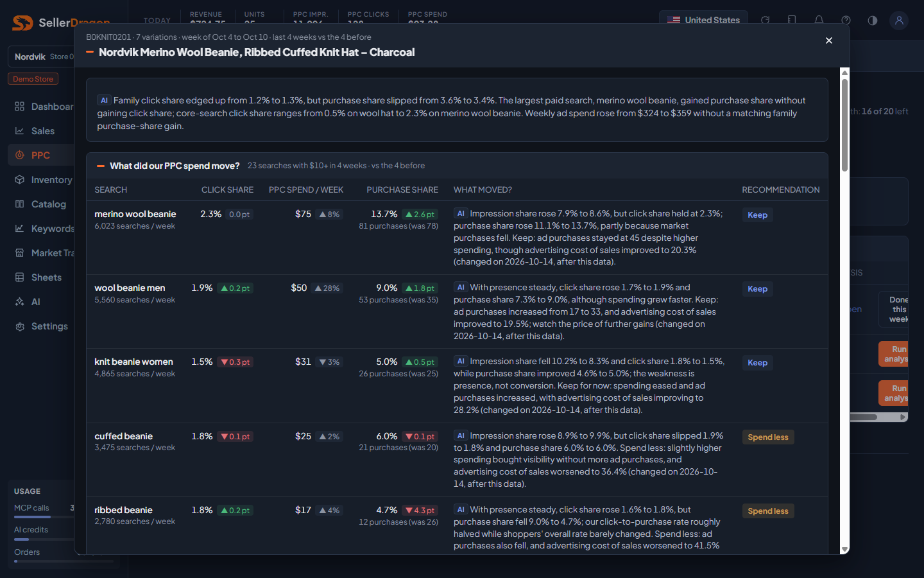Collapse the 'What did our PPC spend move?' section
Screen dimensions: 924x578
coord(101,166)
